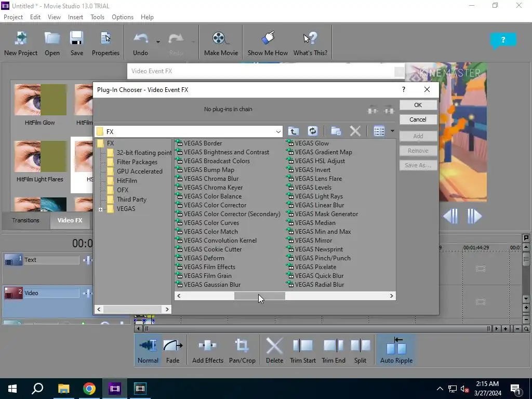The image size is (532, 399).
Task: Activate the What's This? help pointer
Action: (310, 44)
